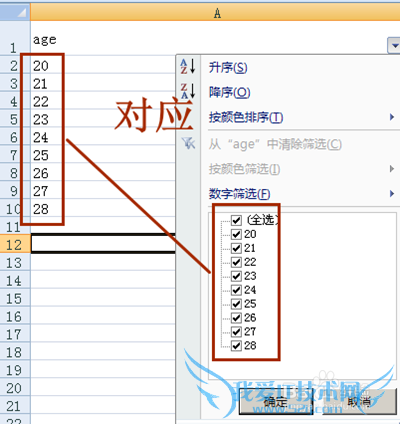This screenshot has width=400, height=424.
Task: Choose 升序(S) ascending sort
Action: pos(228,68)
